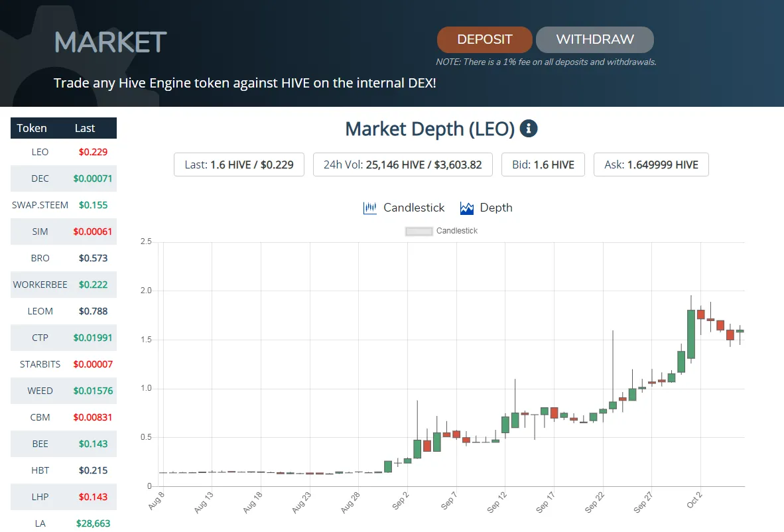Select the Candlestick chart icon
Screen dimensions: 784x532
click(x=369, y=208)
